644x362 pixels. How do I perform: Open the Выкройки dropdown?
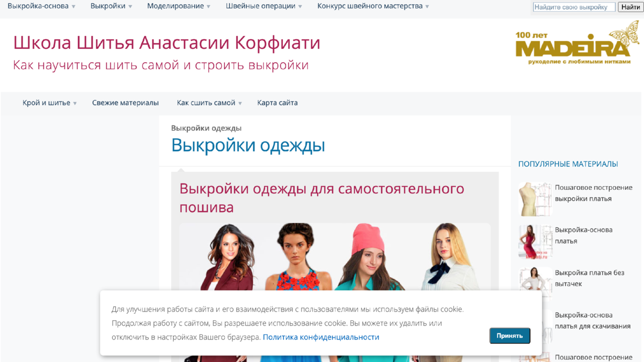coord(108,6)
